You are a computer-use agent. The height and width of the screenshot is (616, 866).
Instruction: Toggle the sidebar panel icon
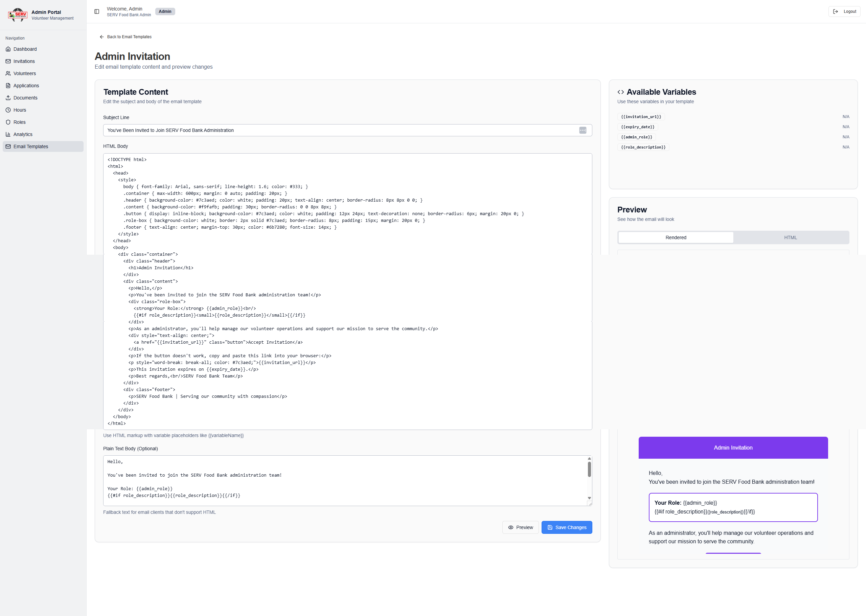[97, 12]
